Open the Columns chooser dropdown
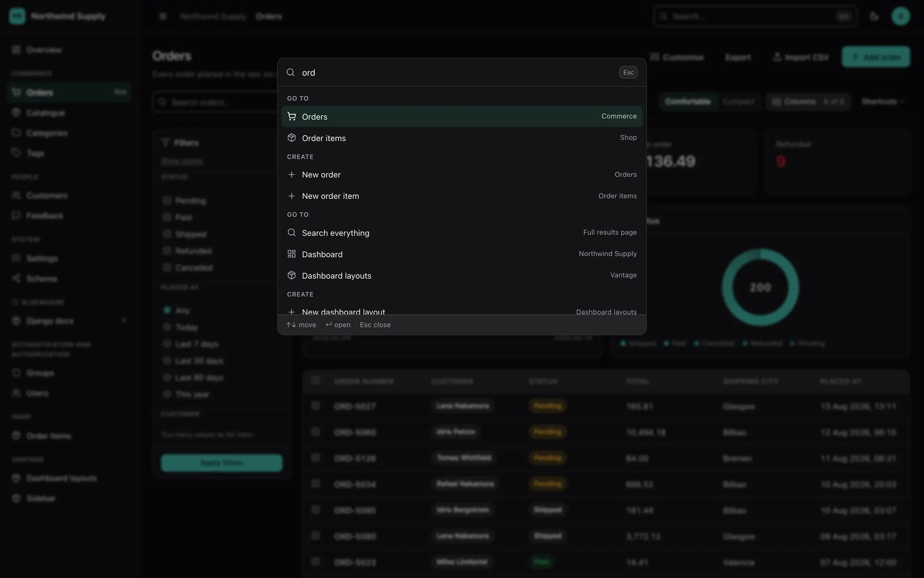 point(808,102)
